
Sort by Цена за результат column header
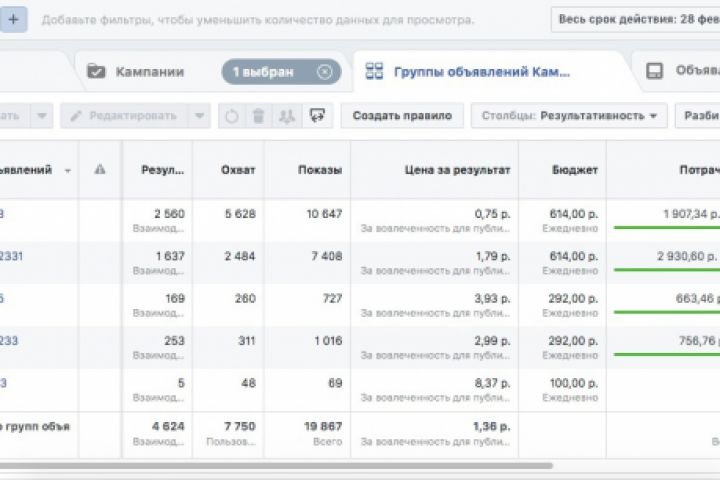(x=457, y=170)
